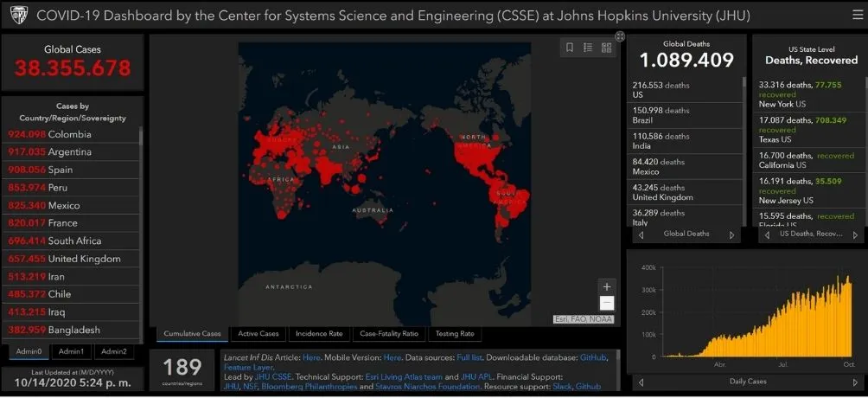Expand the map panel to full screen
868x398 pixels.
click(620, 36)
